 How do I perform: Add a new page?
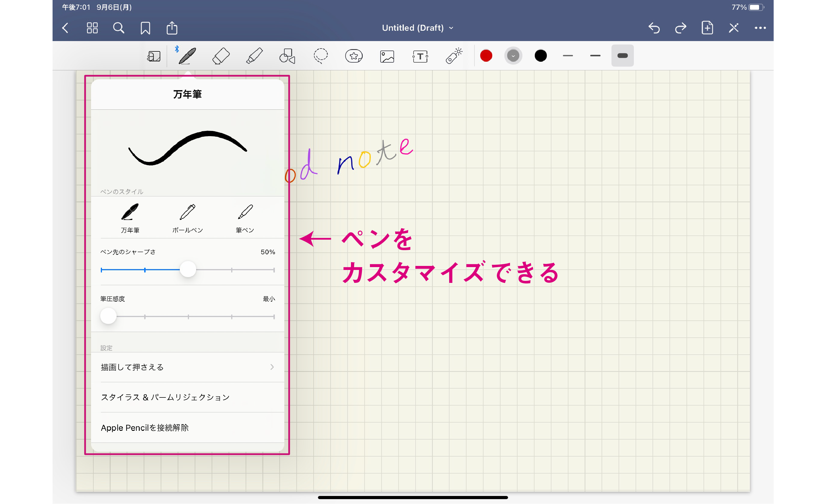click(x=707, y=28)
